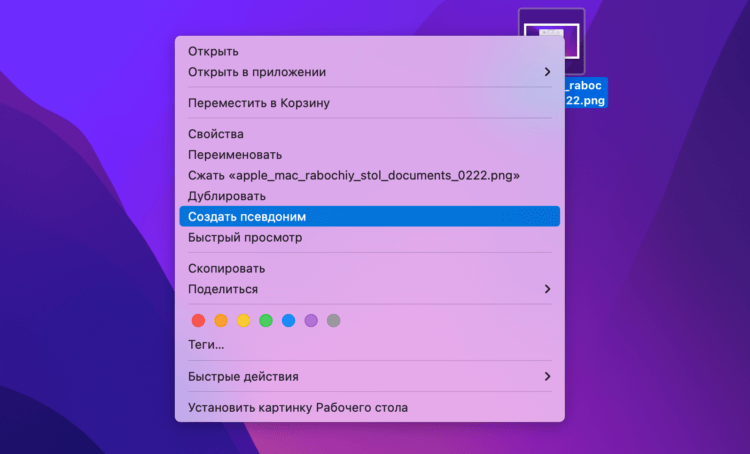This screenshot has width=750, height=454.
Task: Click the desktop file name ending 22.png
Action: point(586,93)
